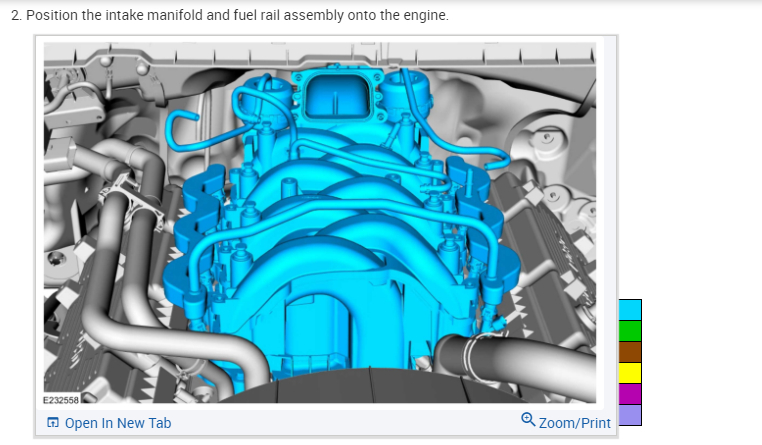Click the Zoom/Print magnifier icon
762x445 pixels.
[x=528, y=419]
